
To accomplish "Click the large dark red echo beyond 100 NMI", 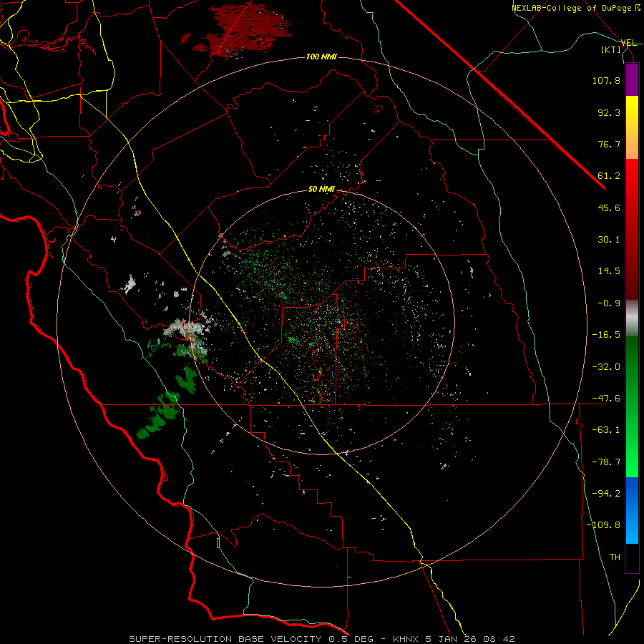I will click(x=245, y=29).
